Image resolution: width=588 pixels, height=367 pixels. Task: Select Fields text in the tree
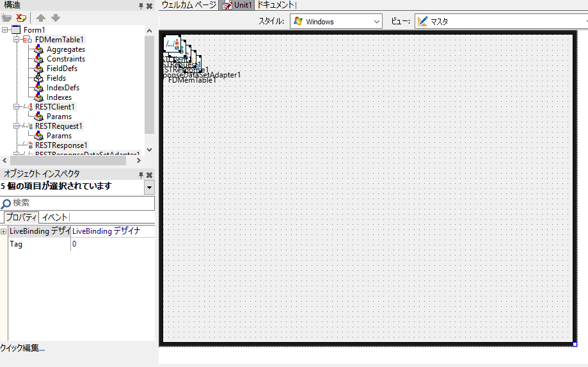[x=56, y=78]
